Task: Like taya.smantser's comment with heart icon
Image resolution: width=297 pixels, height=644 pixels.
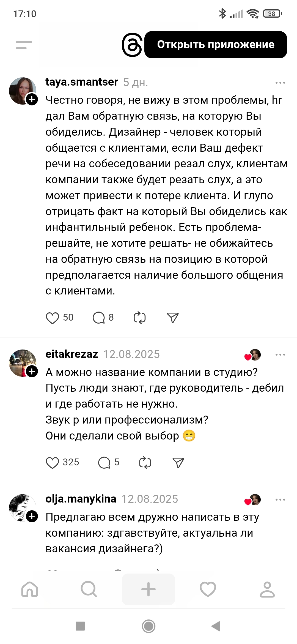Action: pyautogui.click(x=52, y=318)
